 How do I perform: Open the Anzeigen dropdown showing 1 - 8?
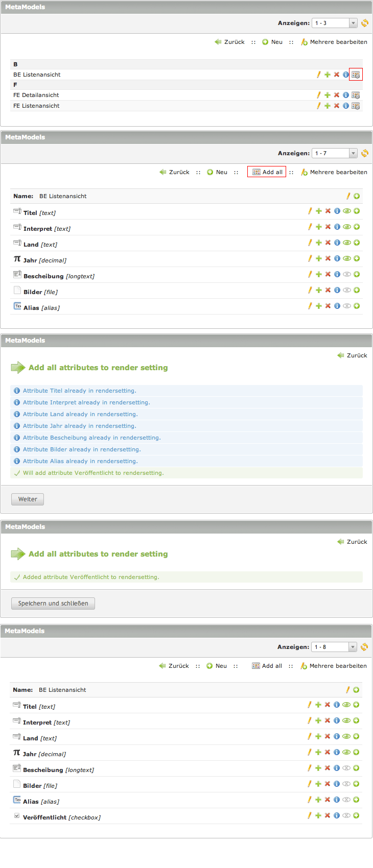pyautogui.click(x=334, y=647)
